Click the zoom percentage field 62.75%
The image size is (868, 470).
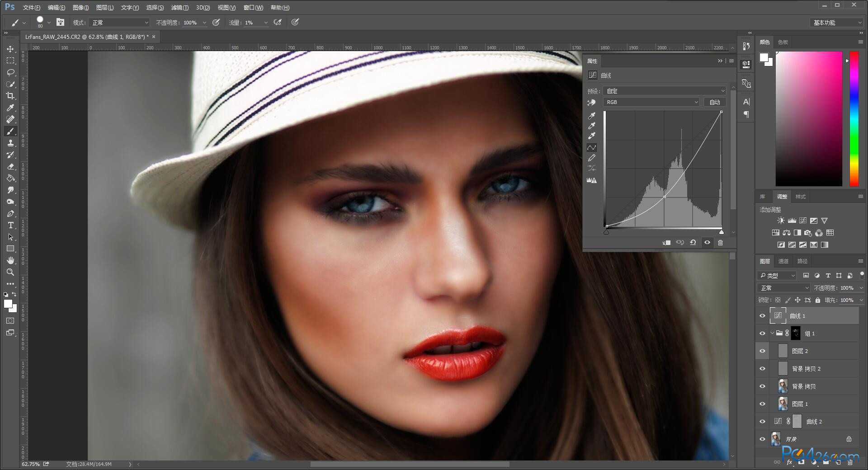pyautogui.click(x=31, y=464)
